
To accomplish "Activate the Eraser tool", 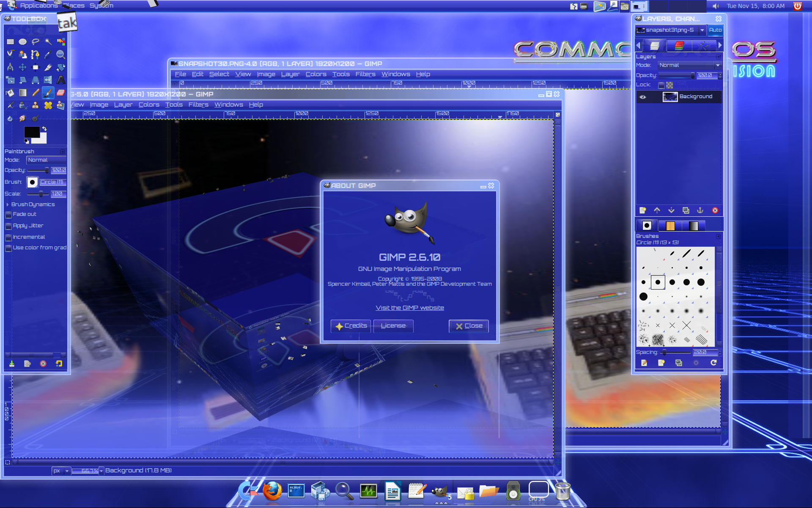I will pyautogui.click(x=61, y=93).
